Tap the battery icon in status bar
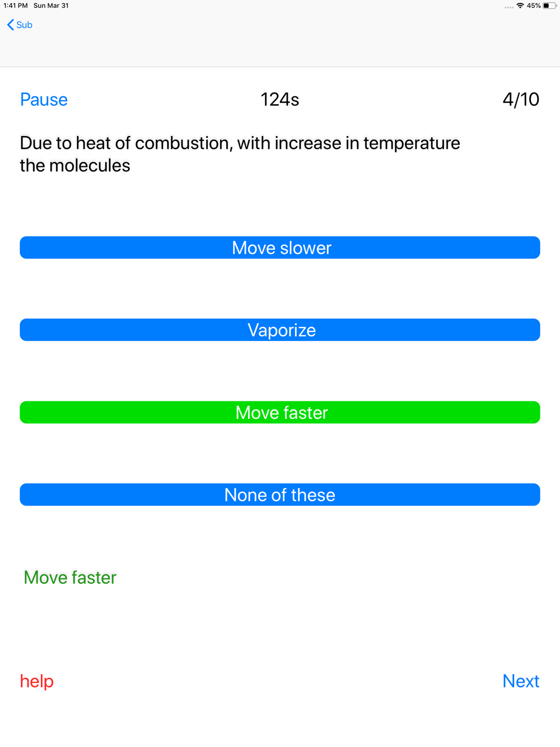Viewport: 560px width, 747px height. pyautogui.click(x=549, y=6)
